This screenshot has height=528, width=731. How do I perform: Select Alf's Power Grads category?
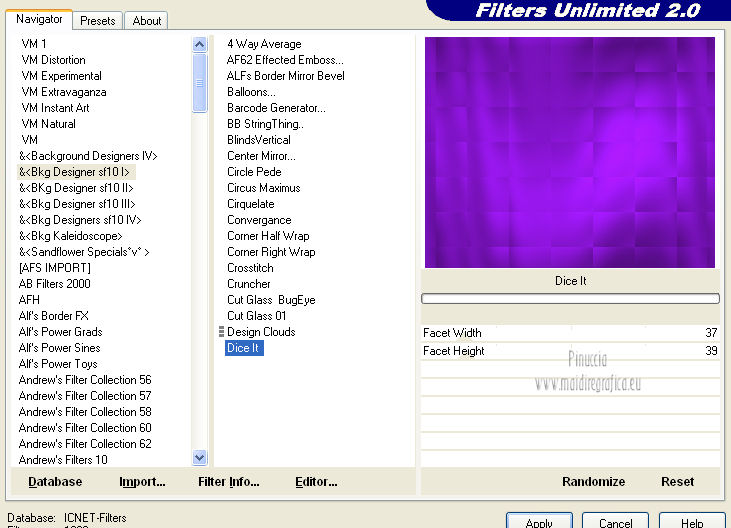pyautogui.click(x=60, y=332)
